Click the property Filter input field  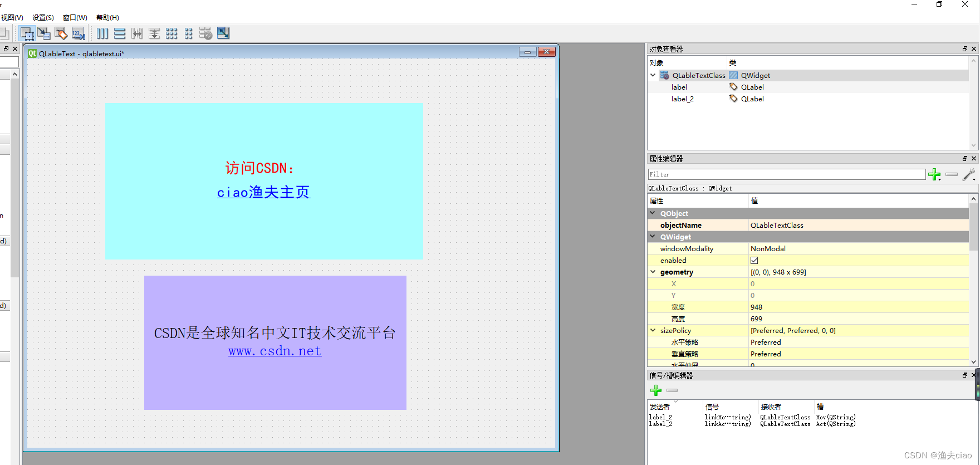pyautogui.click(x=787, y=174)
